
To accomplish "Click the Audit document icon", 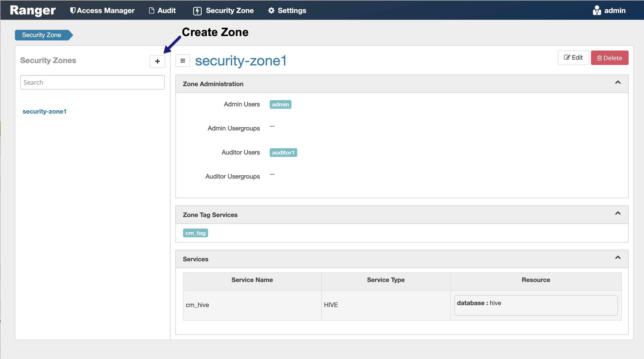I will [151, 11].
